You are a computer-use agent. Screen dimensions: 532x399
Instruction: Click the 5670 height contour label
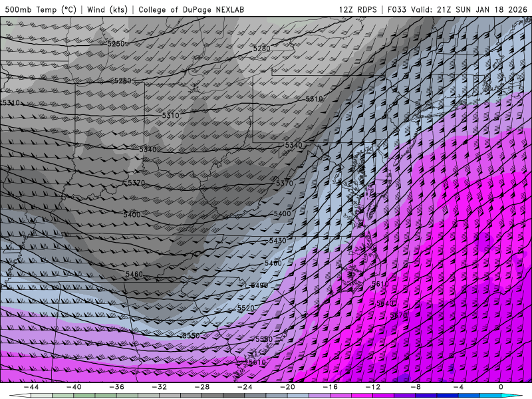pos(398,315)
